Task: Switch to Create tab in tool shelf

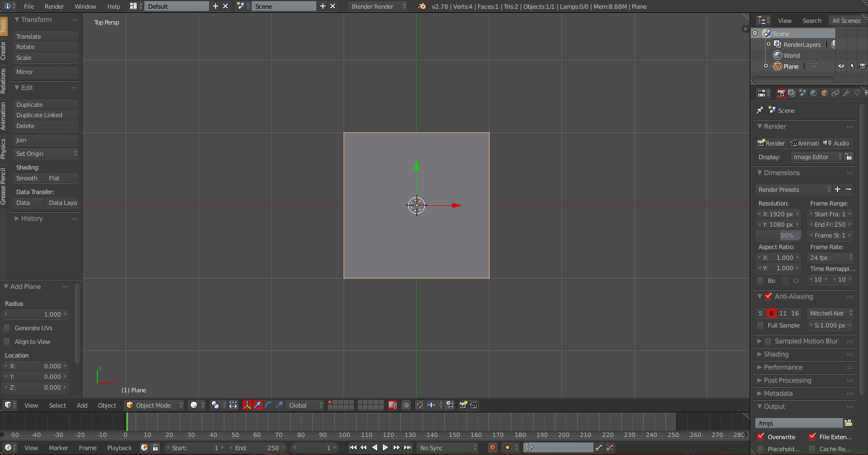Action: coord(3,51)
